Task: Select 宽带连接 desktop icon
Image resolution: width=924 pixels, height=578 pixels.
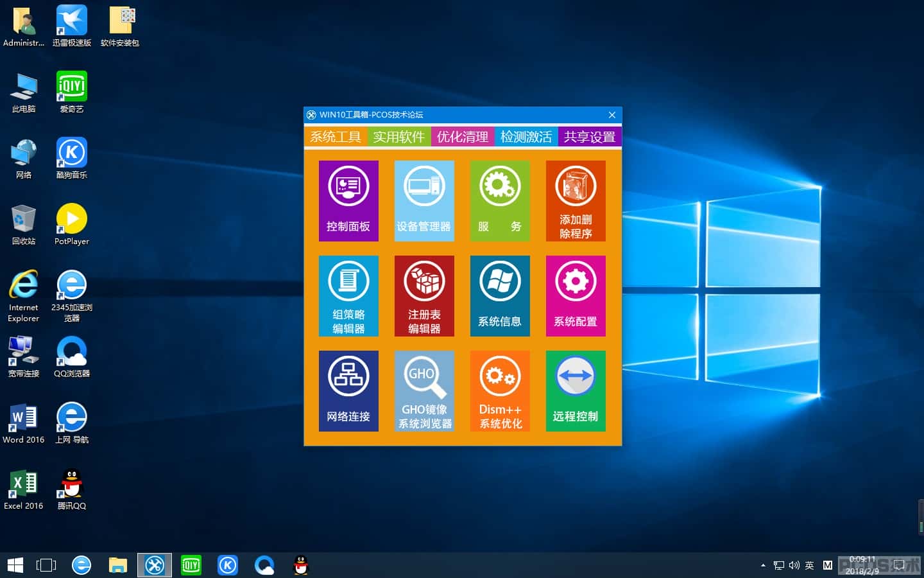Action: click(24, 356)
